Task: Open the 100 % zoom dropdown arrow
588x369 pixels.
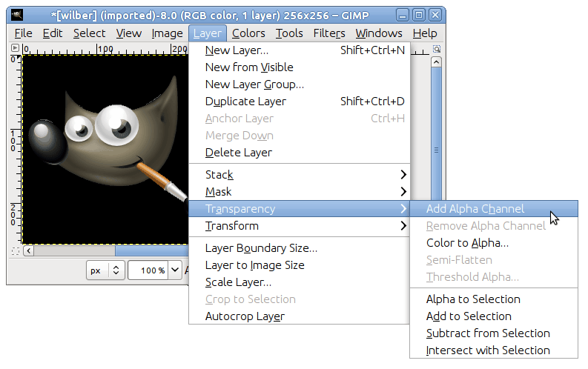Action: (x=175, y=270)
